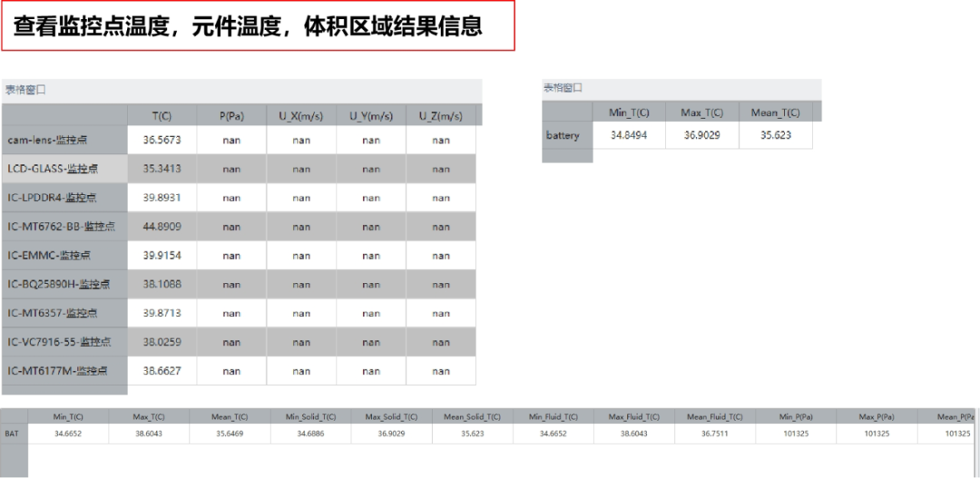Image resolution: width=980 pixels, height=478 pixels.
Task: Select temperature cell 38.6627
Action: tap(162, 371)
